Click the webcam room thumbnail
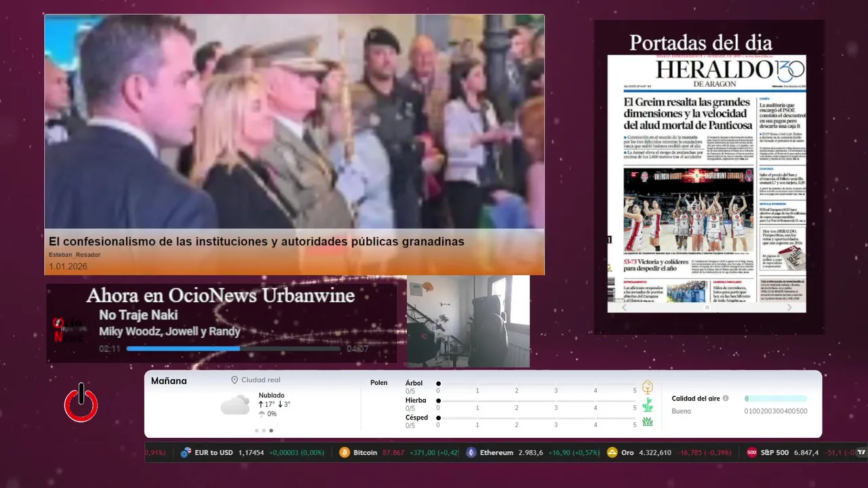 [468, 321]
